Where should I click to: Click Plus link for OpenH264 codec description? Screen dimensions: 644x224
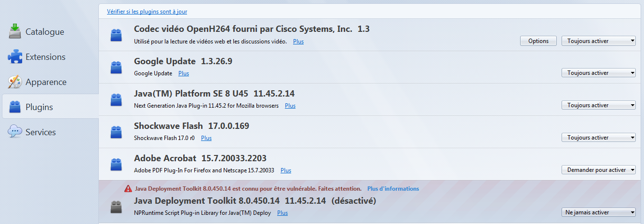click(298, 42)
